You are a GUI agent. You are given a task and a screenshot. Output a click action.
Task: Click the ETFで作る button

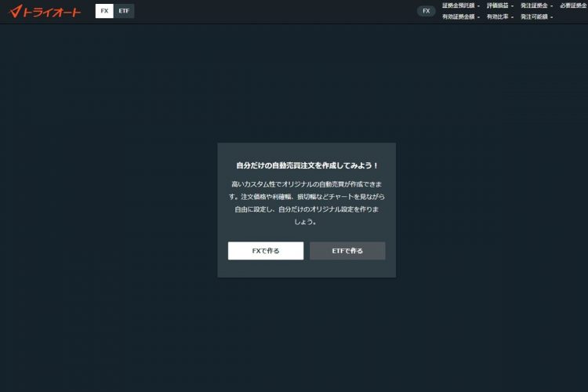(x=347, y=251)
